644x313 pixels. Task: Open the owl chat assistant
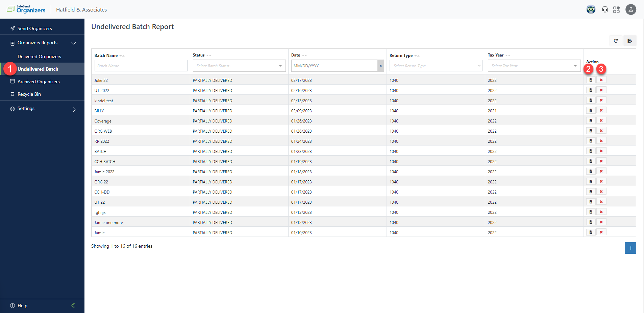click(x=591, y=9)
